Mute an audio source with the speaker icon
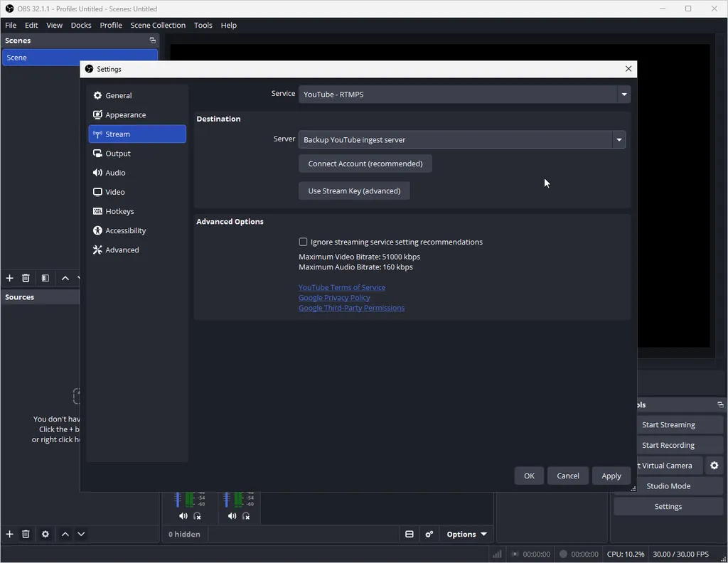The image size is (728, 563). click(183, 515)
